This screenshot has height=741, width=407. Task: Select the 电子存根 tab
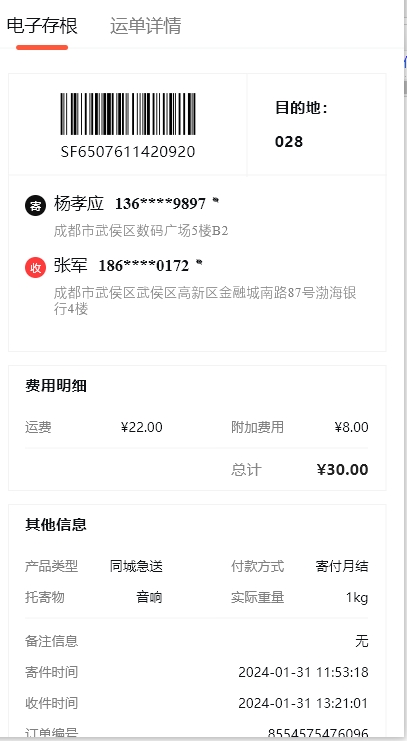42,26
